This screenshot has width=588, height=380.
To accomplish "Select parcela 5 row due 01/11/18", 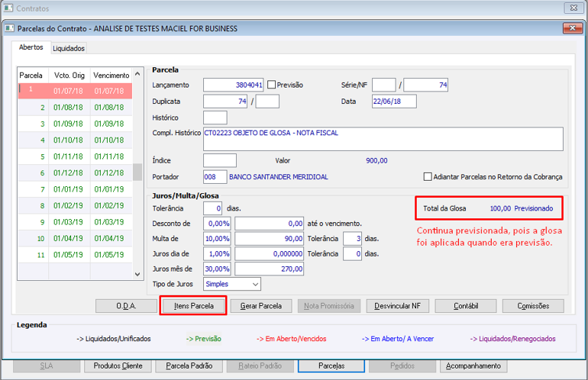I will [x=75, y=156].
